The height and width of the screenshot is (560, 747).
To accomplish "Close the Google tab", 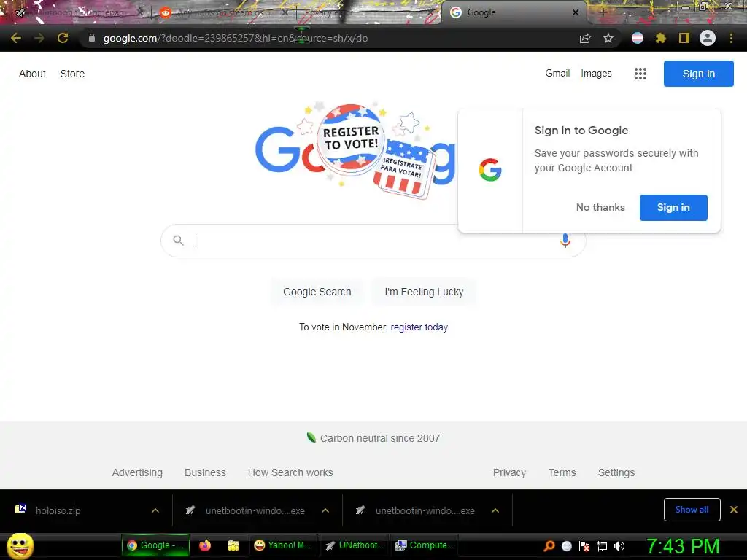I will click(576, 12).
